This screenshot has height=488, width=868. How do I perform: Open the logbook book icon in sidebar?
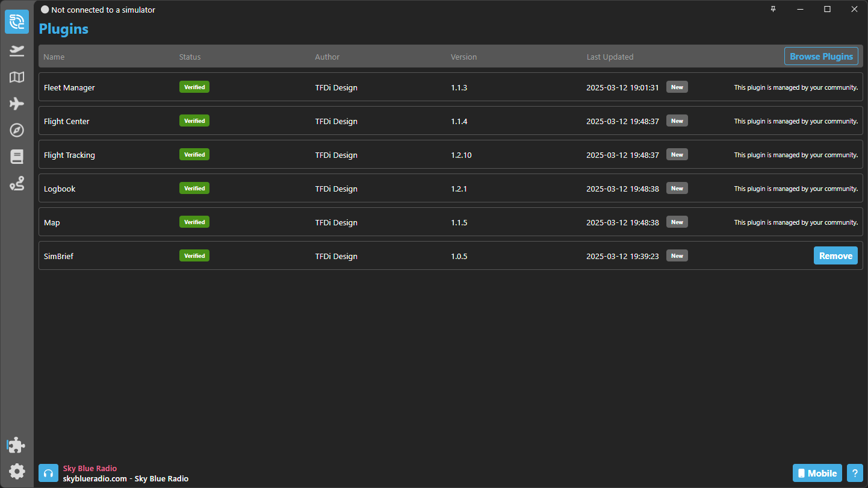pyautogui.click(x=17, y=157)
